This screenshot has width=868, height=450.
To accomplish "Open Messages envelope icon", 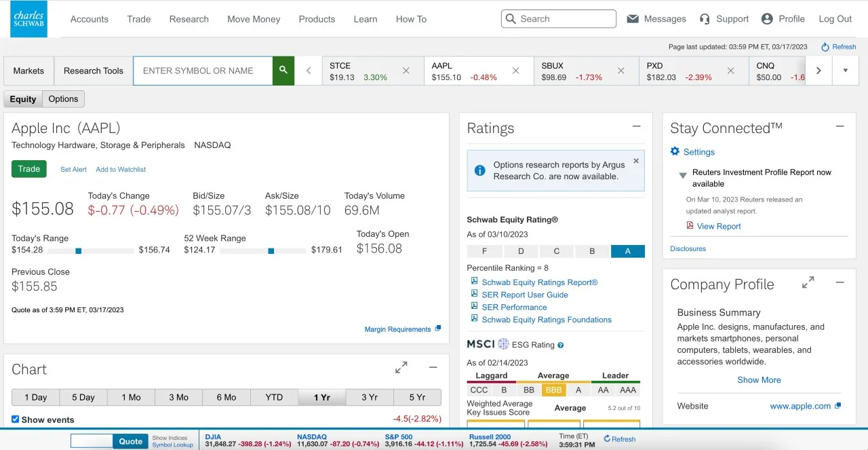I will [633, 19].
